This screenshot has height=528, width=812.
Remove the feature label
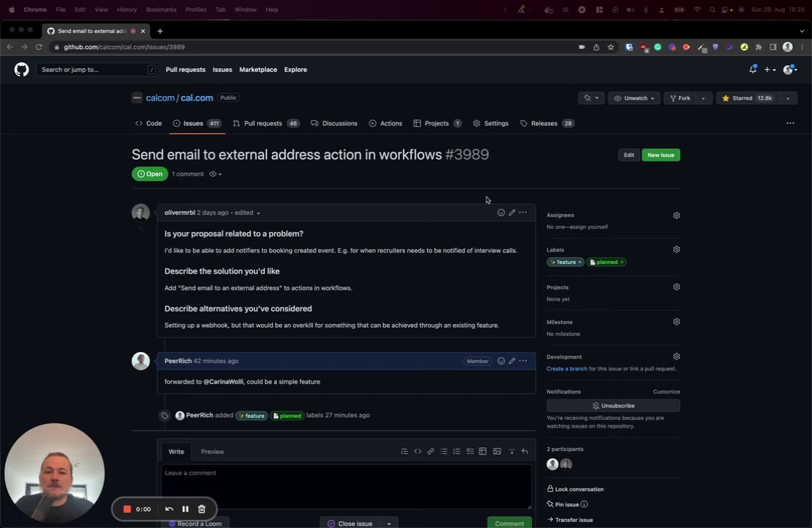[580, 263]
